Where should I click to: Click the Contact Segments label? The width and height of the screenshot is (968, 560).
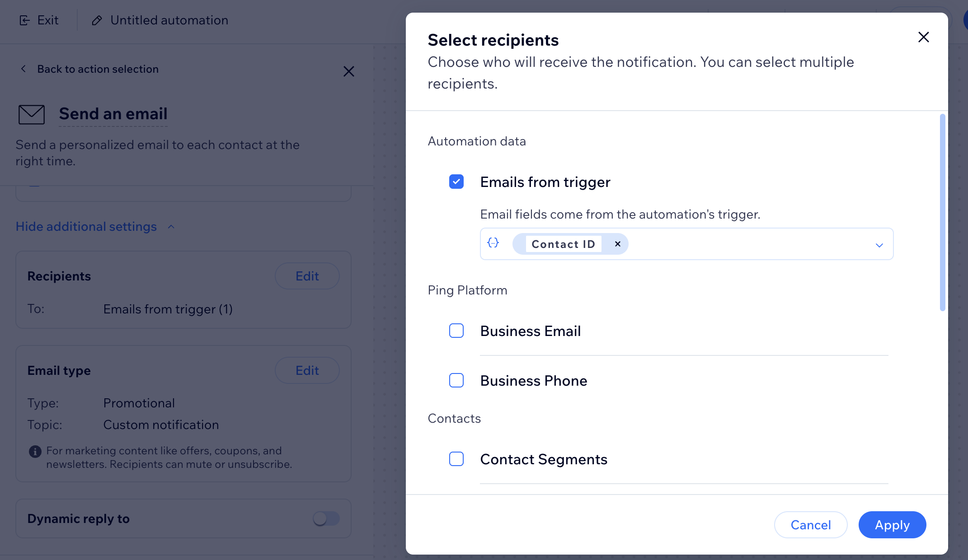544,459
